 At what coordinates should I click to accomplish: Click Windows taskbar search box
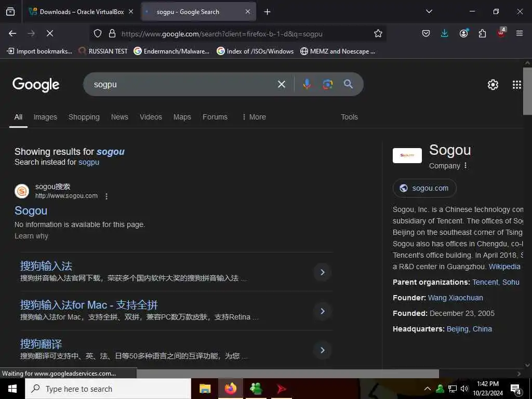pyautogui.click(x=108, y=389)
